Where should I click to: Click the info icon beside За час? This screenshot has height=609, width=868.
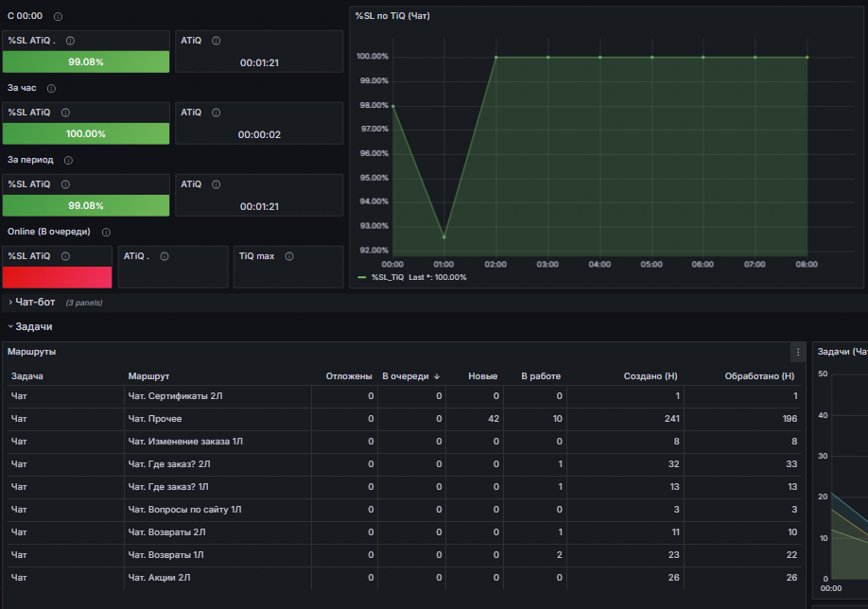click(51, 89)
